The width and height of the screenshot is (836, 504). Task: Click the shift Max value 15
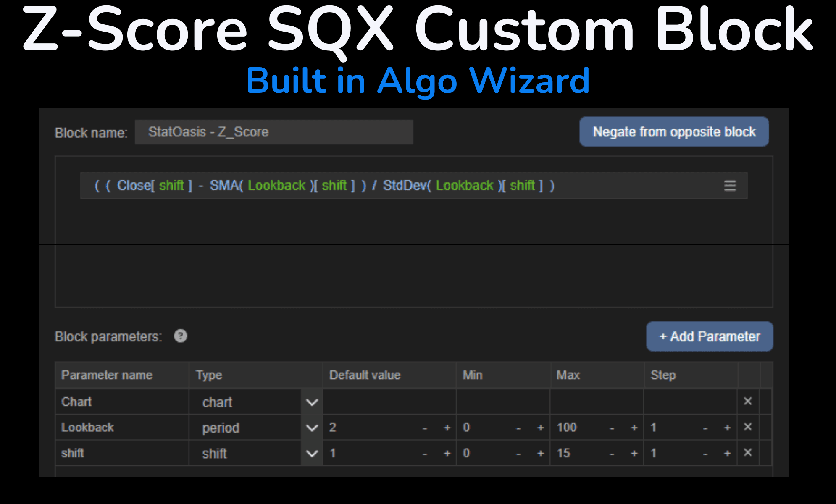pyautogui.click(x=563, y=453)
